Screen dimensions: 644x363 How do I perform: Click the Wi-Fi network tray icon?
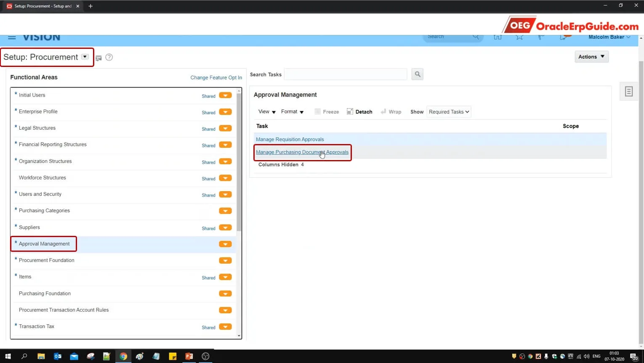point(579,356)
